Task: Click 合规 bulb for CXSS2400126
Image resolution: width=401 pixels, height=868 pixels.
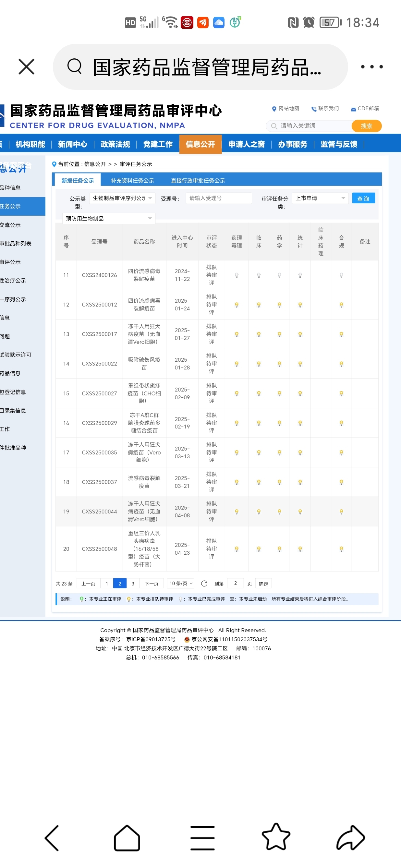Action: click(341, 275)
